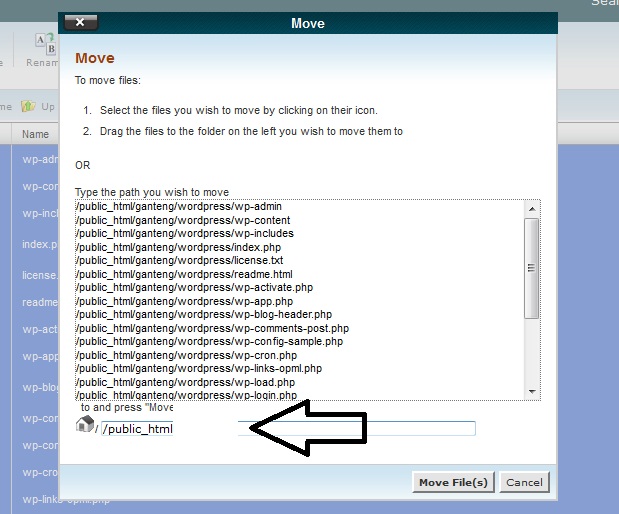Click wp-cro row in background file list
The width and height of the screenshot is (619, 514).
click(x=40, y=472)
